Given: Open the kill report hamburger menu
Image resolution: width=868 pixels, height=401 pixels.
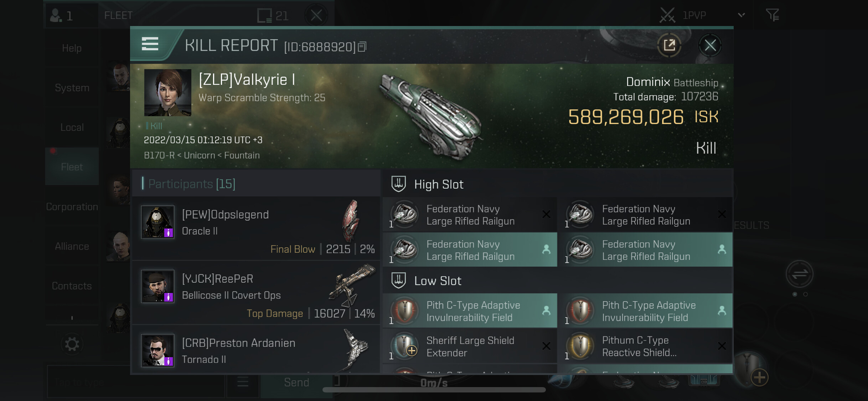Looking at the screenshot, I should click(150, 45).
